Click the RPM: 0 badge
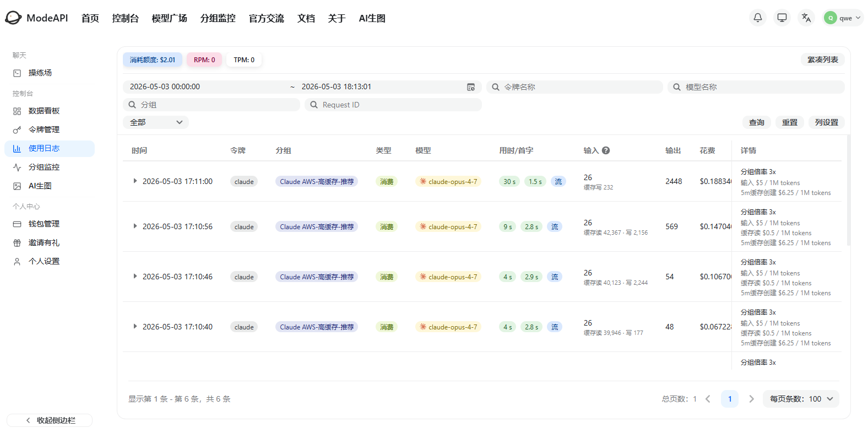The width and height of the screenshot is (868, 433). coord(204,59)
